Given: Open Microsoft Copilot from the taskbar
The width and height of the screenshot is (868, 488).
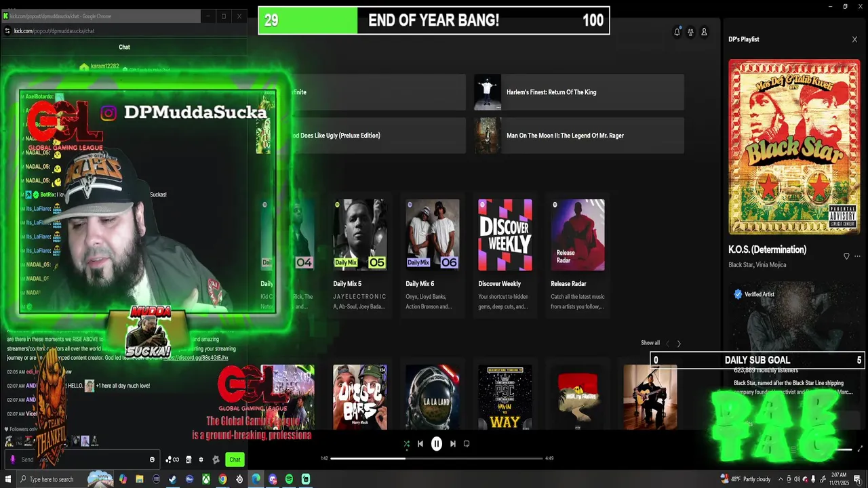Looking at the screenshot, I should click(x=123, y=479).
